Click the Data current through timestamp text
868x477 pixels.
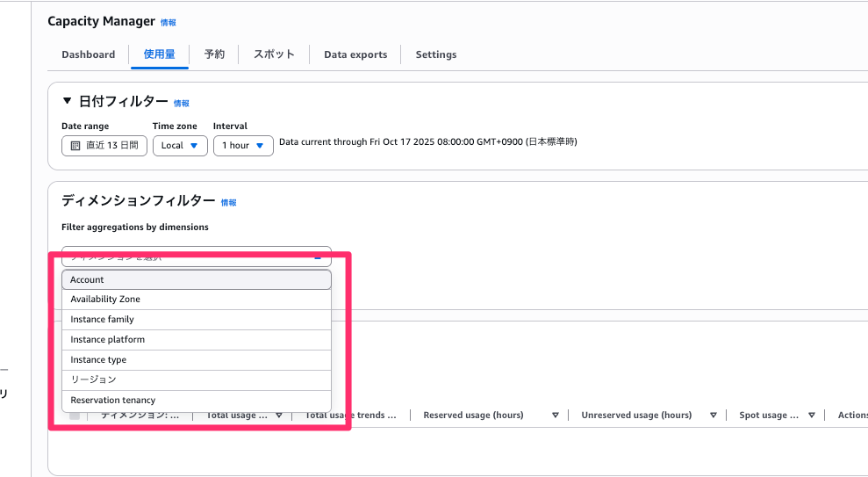pos(428,141)
